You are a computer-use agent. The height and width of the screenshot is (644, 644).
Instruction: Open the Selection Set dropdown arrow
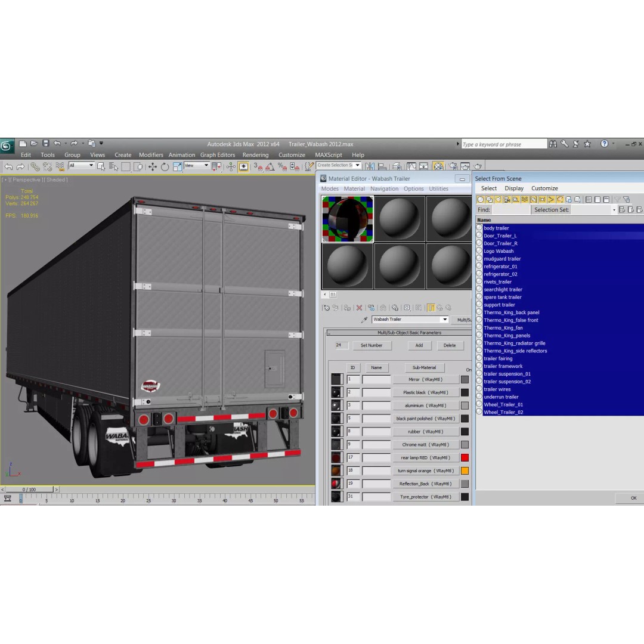point(614,210)
